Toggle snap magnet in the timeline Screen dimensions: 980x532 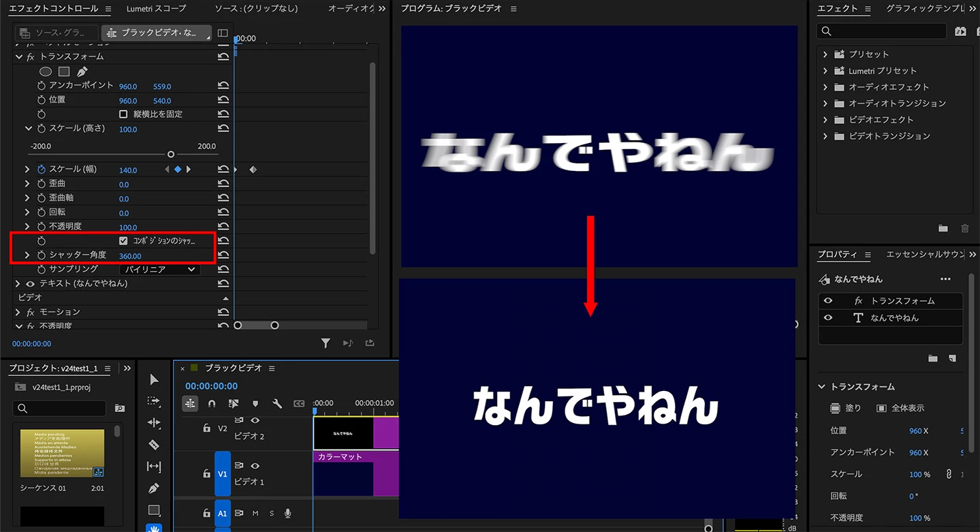point(212,403)
